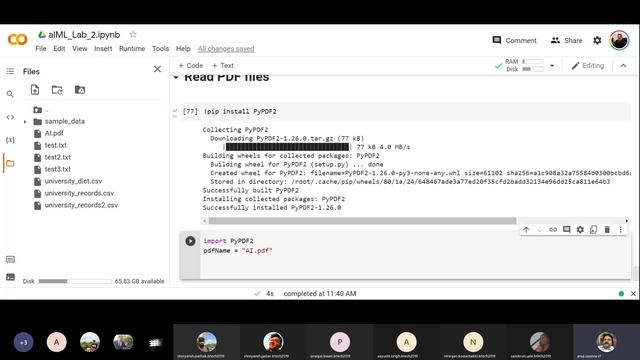Click the All changes saved link

pos(226,49)
